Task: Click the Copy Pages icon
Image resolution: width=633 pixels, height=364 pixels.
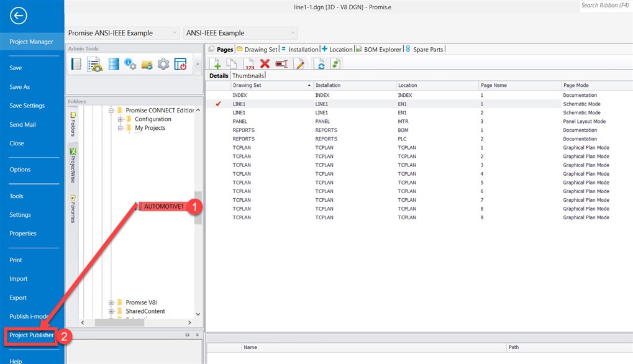Action: point(232,64)
